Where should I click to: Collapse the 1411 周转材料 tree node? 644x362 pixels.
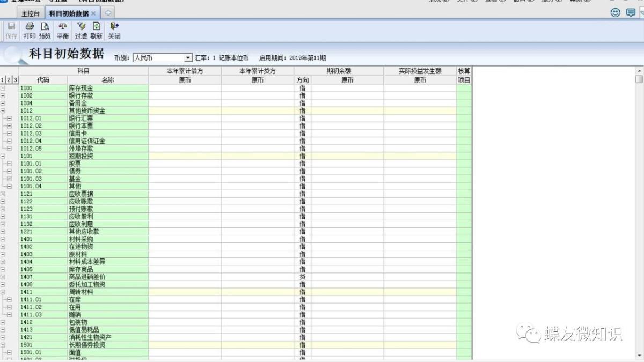3,292
